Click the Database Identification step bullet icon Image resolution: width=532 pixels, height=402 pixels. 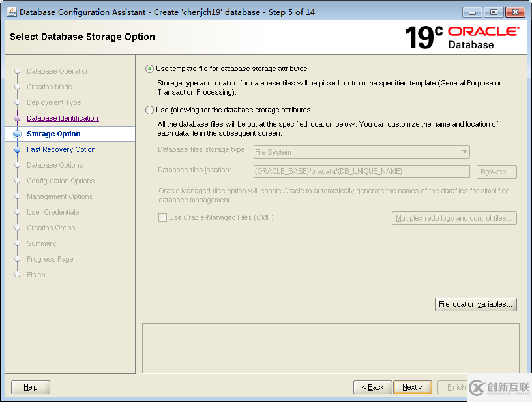point(18,118)
